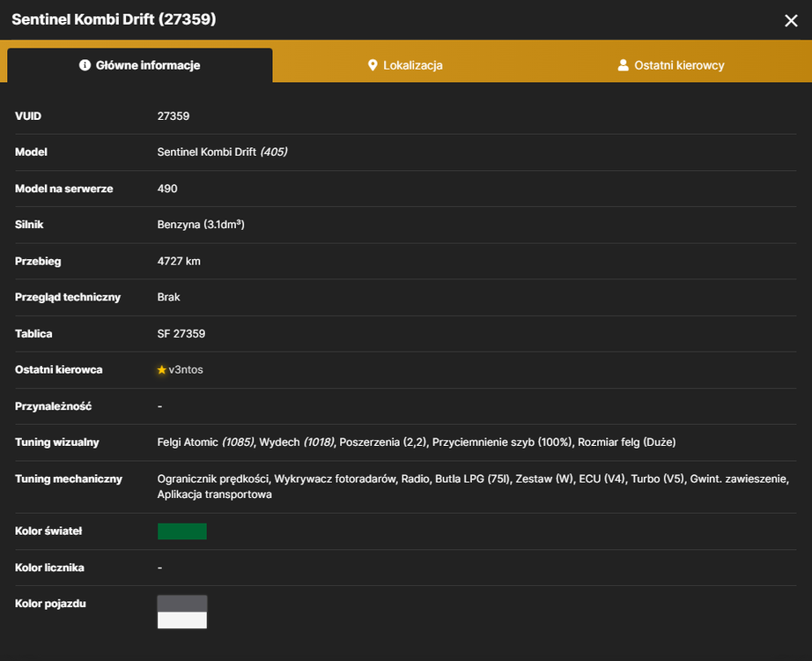Open the Ostatni kierowcy tab
This screenshot has height=661, width=812.
[671, 65]
